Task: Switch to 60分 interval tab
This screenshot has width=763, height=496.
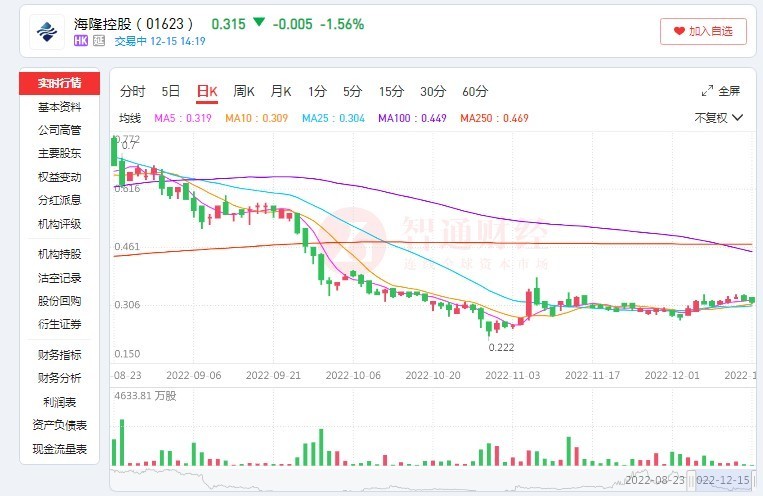Action: (475, 92)
